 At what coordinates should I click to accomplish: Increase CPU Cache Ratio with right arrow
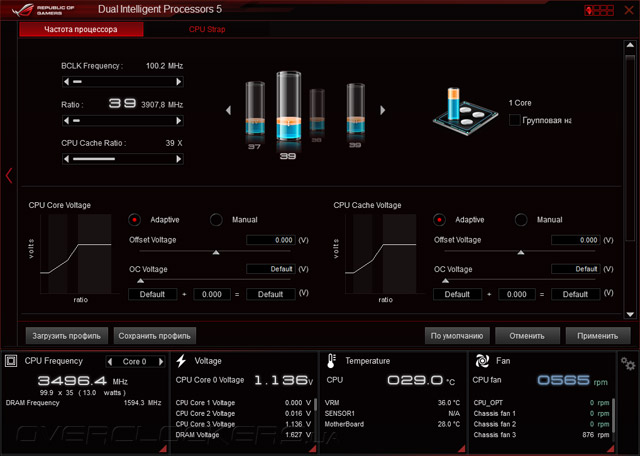point(179,159)
